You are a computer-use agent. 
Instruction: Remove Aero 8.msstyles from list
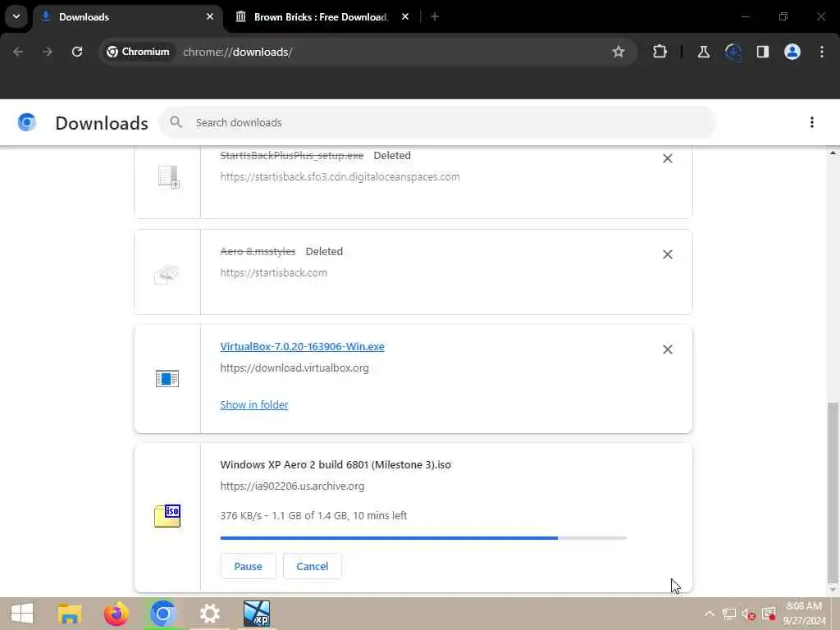click(x=667, y=254)
